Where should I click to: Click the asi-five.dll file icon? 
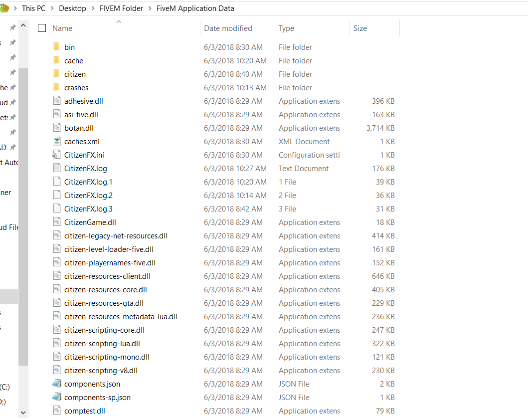[57, 114]
